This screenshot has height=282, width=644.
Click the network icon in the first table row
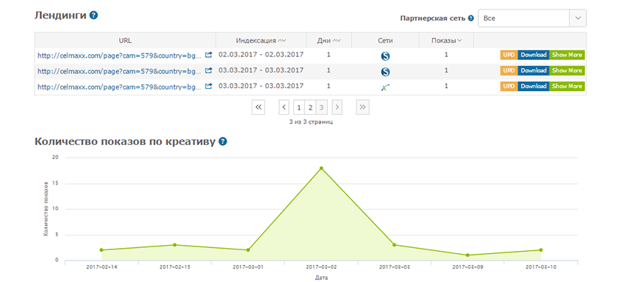click(385, 56)
